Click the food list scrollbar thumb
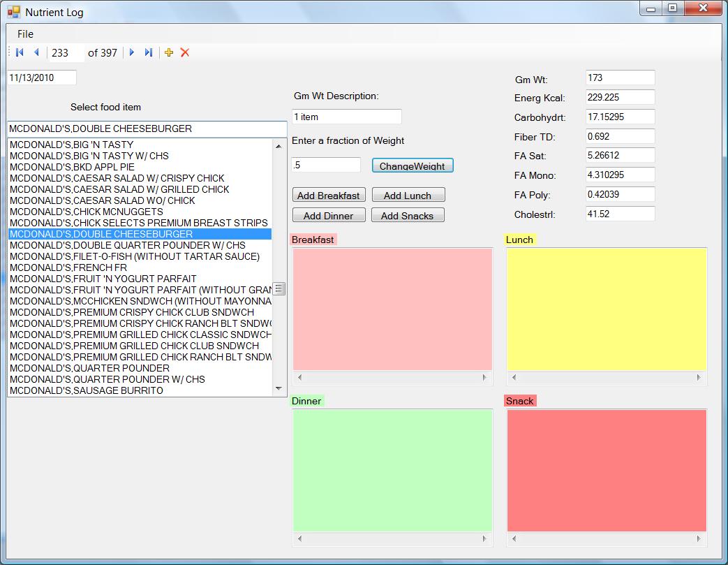 (278, 289)
